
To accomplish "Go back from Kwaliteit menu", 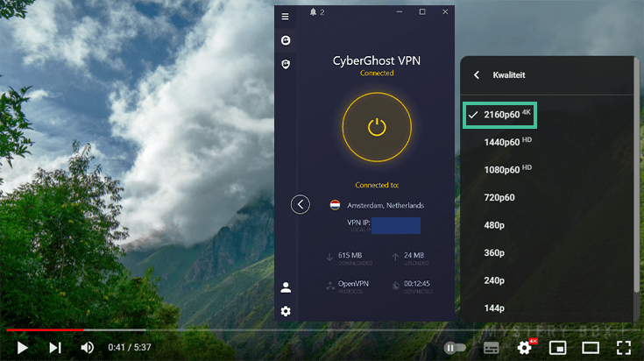I will click(477, 74).
